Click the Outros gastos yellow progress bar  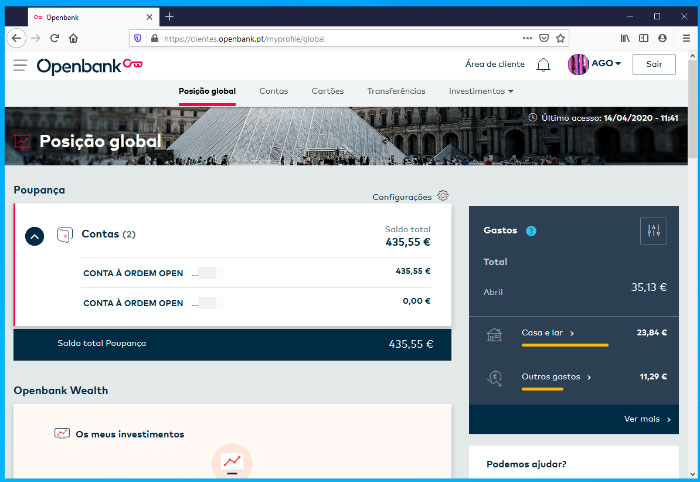click(x=542, y=389)
